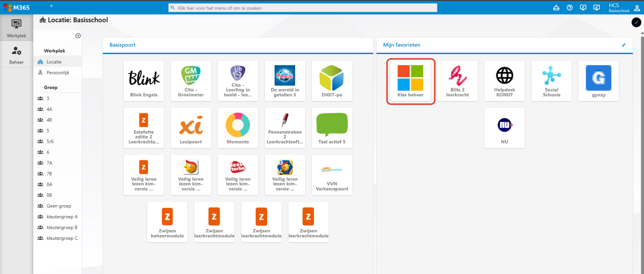
Task: Open De wereld in getallen 5
Action: tap(285, 81)
